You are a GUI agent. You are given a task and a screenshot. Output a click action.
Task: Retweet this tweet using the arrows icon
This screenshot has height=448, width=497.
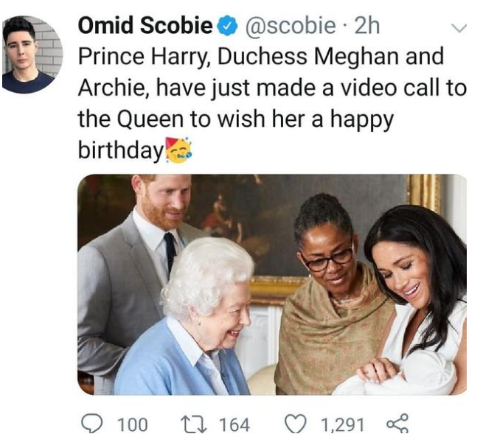[x=191, y=424]
